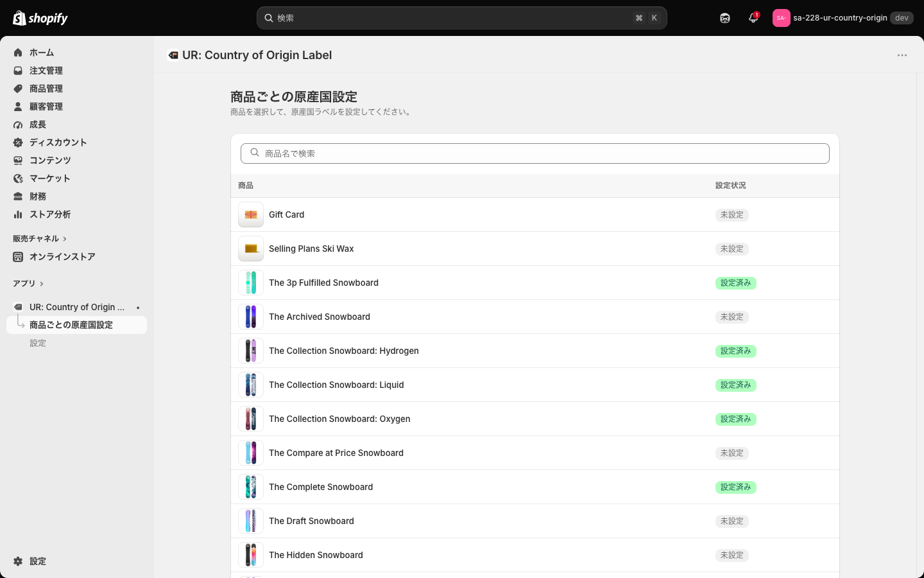
Task: Expand the 販売チャネル section chevron
Action: (x=65, y=239)
